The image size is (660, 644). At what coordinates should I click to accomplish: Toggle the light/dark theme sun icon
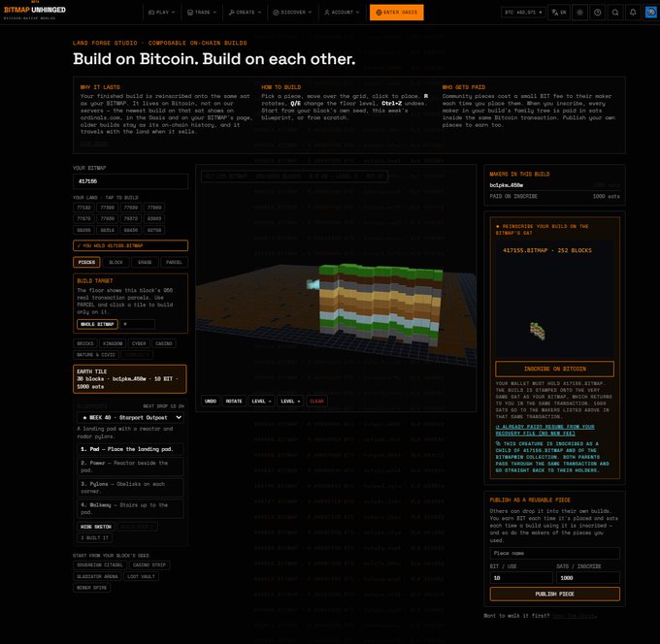[579, 13]
